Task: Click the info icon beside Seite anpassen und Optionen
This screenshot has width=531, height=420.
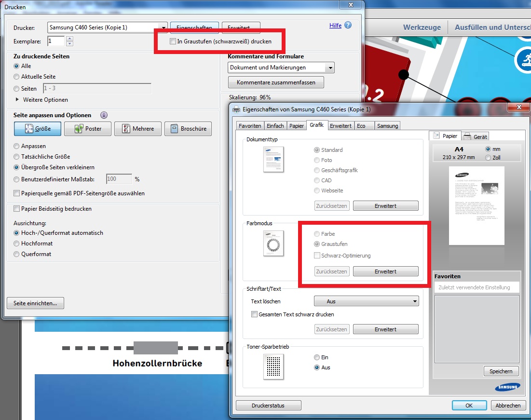Action: 104,115
